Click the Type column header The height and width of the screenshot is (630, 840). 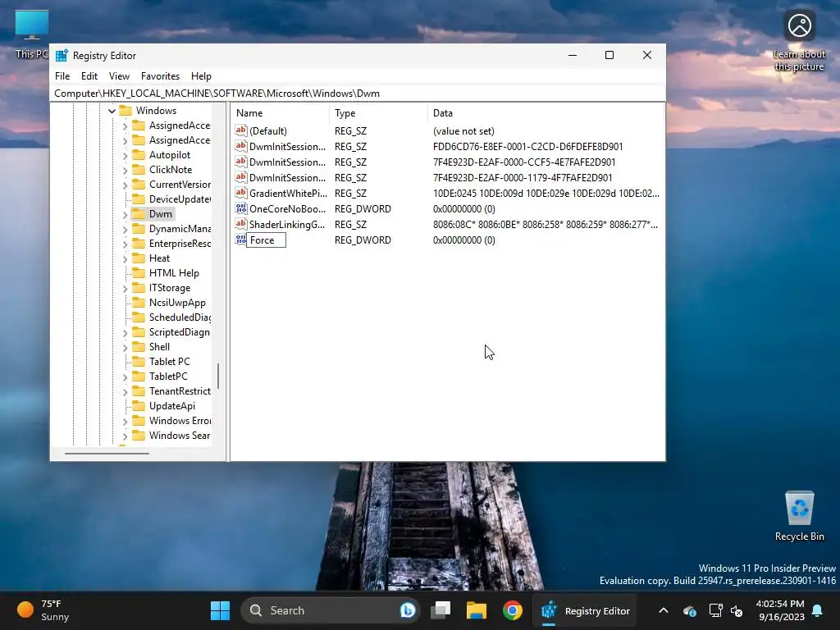pos(378,113)
